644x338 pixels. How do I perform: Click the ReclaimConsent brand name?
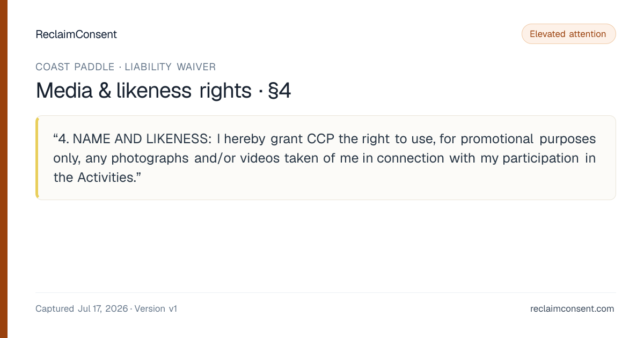(76, 34)
